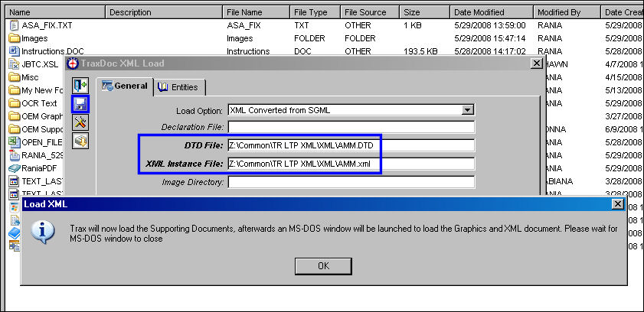
Task: Select the Instructions.DOC name text
Action: click(53, 52)
